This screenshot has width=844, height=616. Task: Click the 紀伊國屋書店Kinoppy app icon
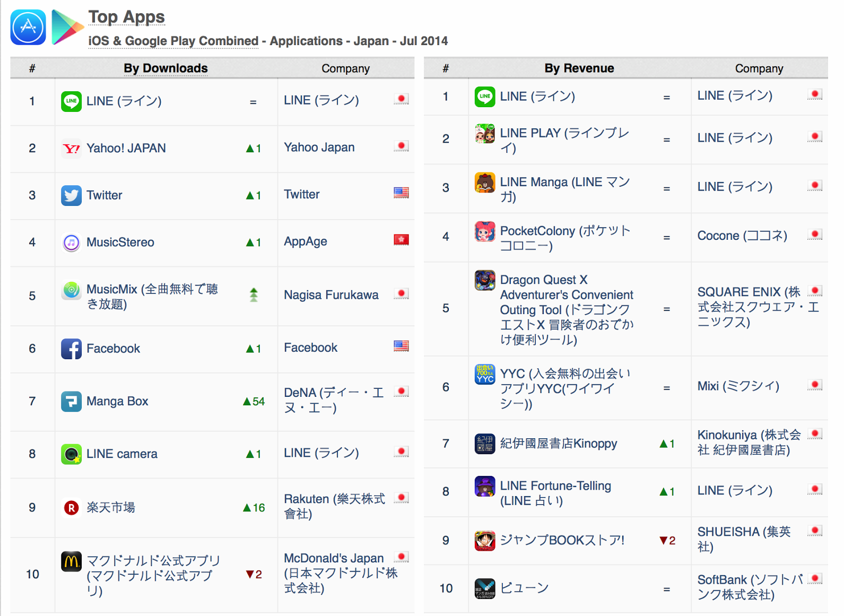point(485,444)
